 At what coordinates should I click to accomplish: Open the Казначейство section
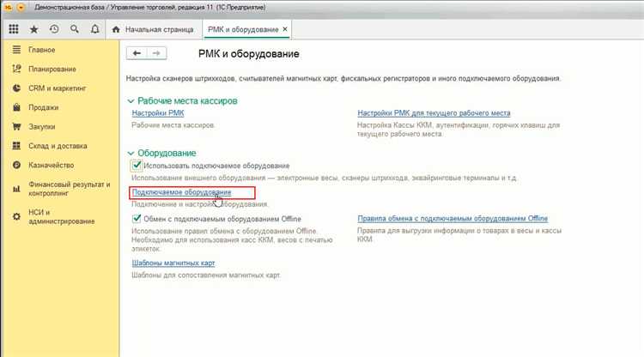coord(51,165)
